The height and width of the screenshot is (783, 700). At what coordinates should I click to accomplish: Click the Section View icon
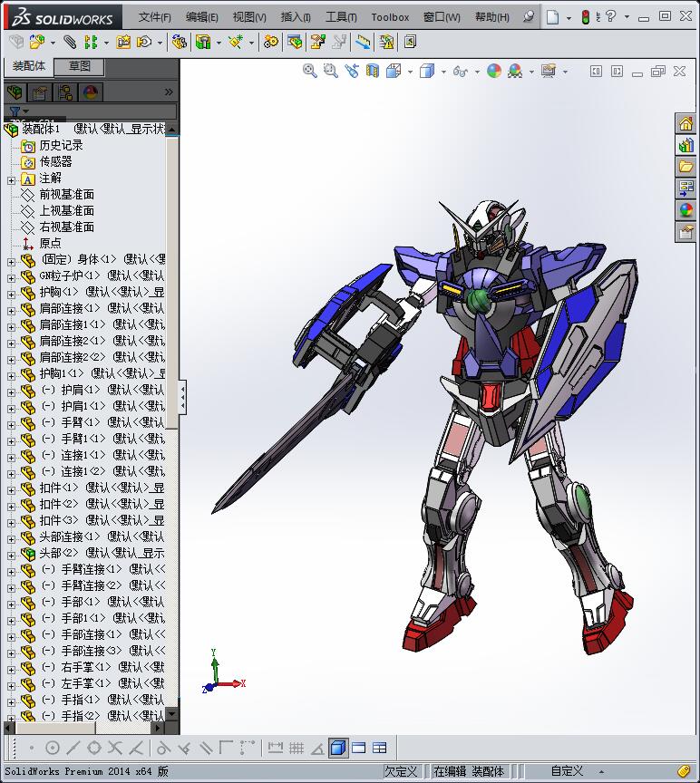pos(373,72)
